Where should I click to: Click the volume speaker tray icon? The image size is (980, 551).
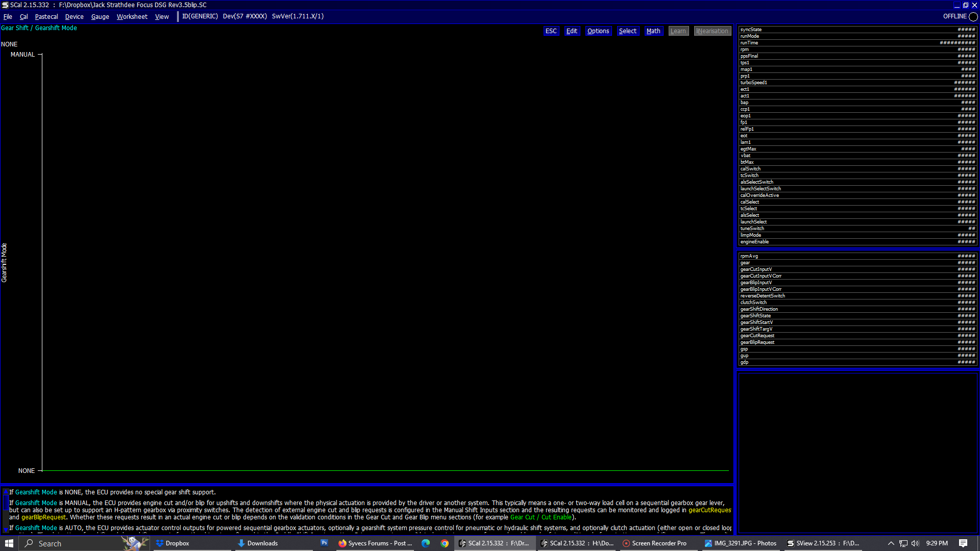(915, 543)
